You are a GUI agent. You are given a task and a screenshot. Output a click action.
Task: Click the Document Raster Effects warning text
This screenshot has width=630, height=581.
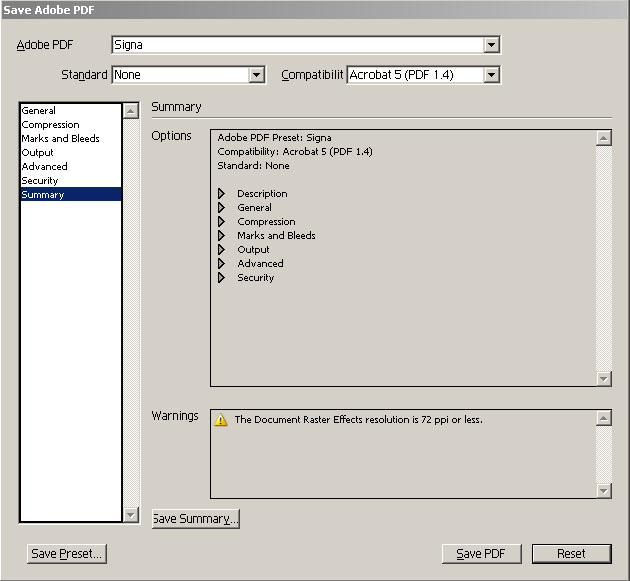pos(358,419)
